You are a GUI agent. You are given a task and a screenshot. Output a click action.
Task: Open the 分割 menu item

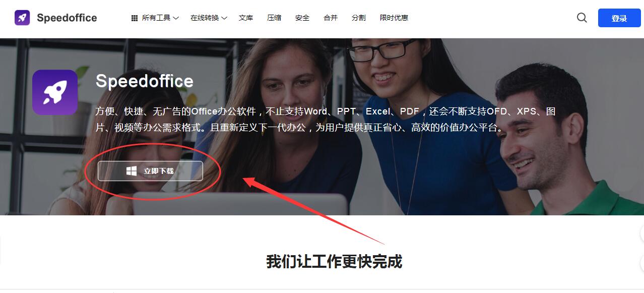tap(359, 18)
